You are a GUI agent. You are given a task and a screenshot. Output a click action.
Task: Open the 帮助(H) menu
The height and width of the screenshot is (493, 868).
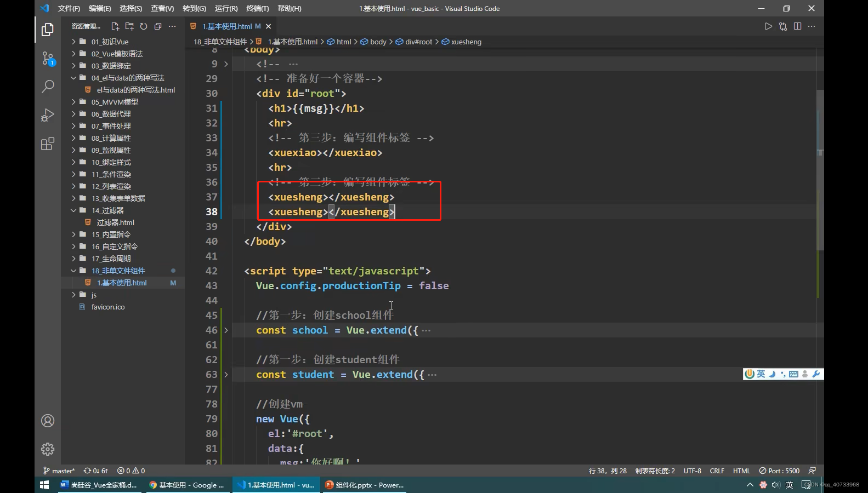point(290,8)
